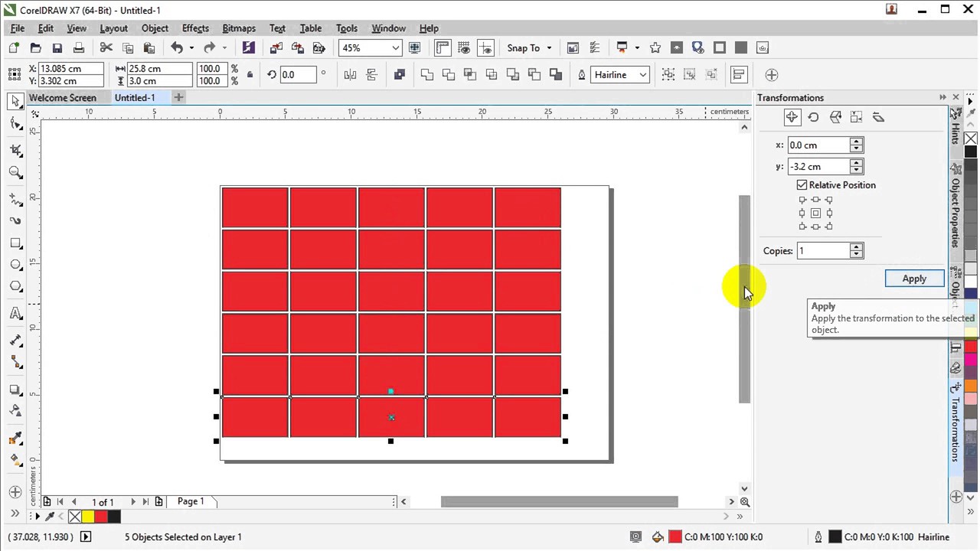Click the Cut scissors icon
Image resolution: width=980 pixels, height=551 pixels.
pyautogui.click(x=106, y=47)
